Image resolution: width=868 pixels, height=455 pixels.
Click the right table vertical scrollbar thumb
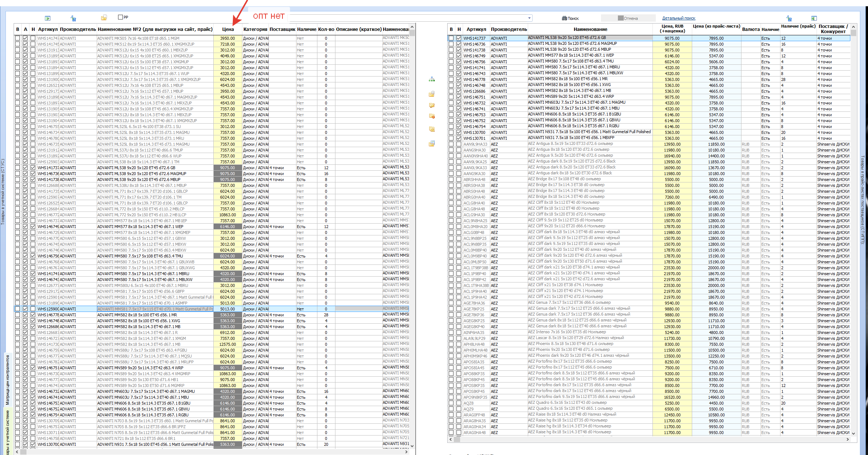(x=853, y=33)
